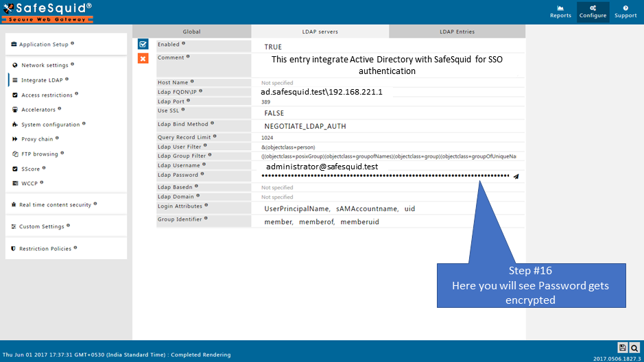Open SScore in the sidebar
Image resolution: width=644 pixels, height=362 pixels.
click(x=30, y=169)
